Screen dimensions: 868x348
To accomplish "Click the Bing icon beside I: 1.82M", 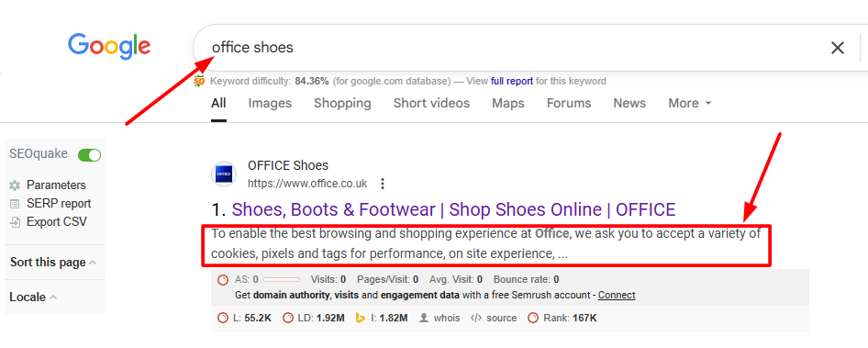I will pyautogui.click(x=361, y=318).
